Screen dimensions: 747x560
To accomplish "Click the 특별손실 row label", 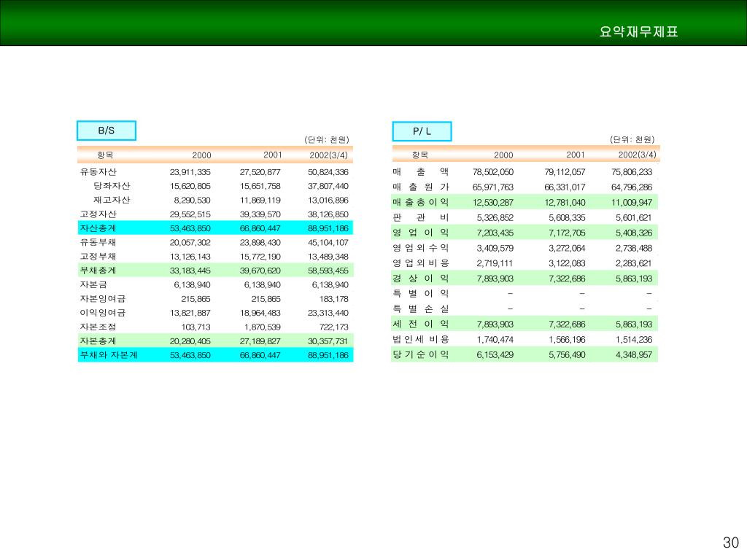I will pos(421,308).
